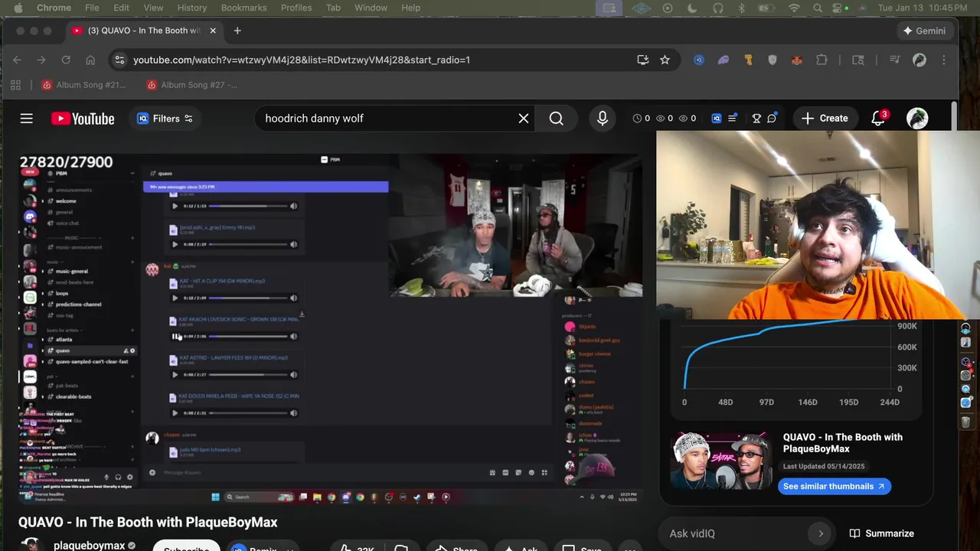The width and height of the screenshot is (980, 551).
Task: Open the Help menu
Action: click(x=411, y=8)
